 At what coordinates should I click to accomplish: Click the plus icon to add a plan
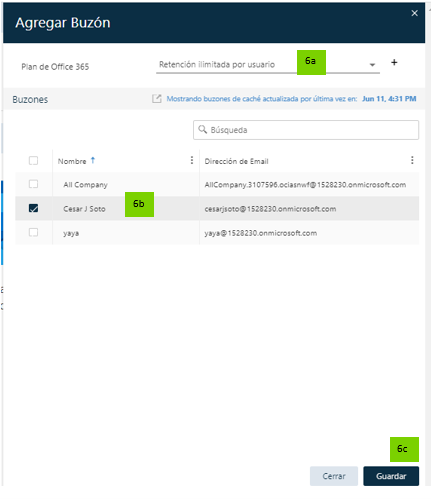pos(394,62)
